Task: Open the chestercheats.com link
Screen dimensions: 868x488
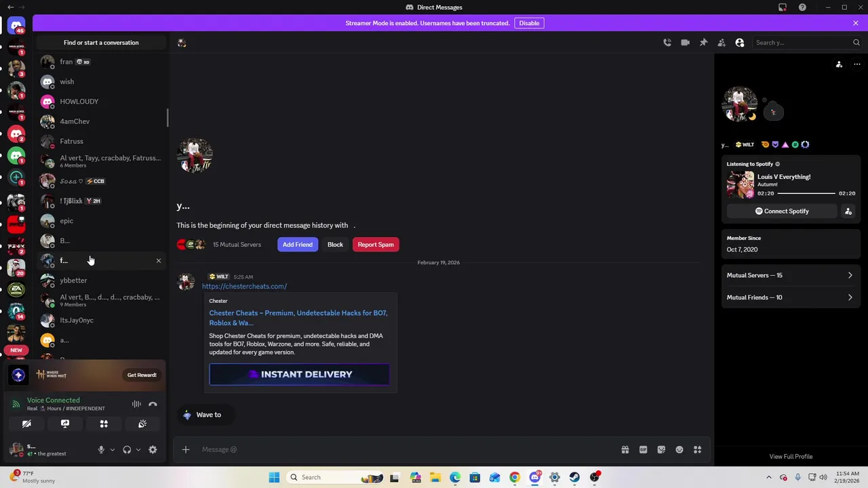Action: 244,286
